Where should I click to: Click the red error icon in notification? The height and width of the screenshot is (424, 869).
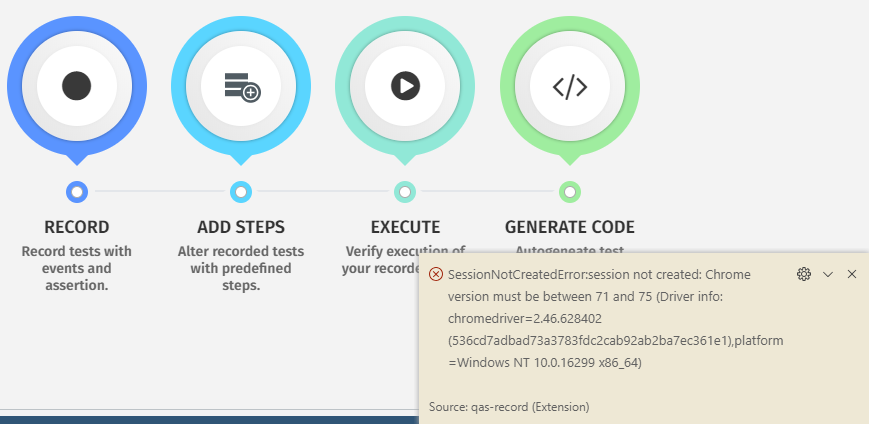[x=436, y=275]
